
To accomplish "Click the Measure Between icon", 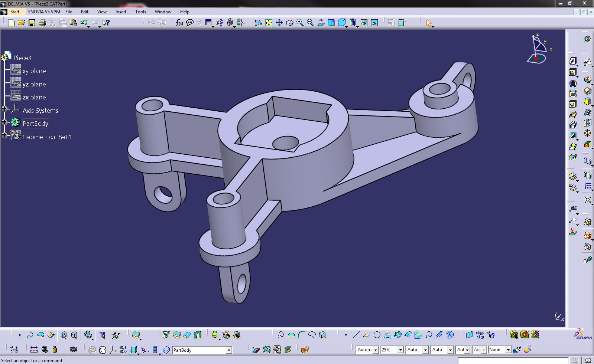I will (34, 350).
